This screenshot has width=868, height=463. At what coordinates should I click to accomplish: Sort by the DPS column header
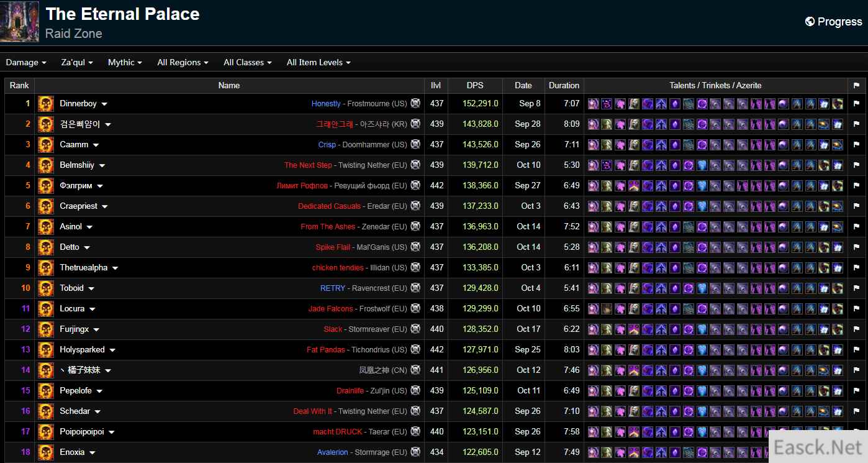point(475,86)
